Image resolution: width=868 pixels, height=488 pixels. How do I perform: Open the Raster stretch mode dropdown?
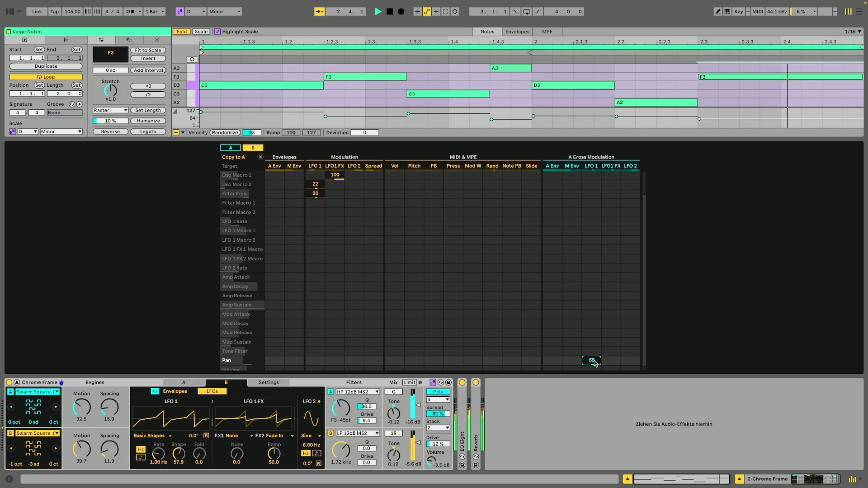[110, 110]
